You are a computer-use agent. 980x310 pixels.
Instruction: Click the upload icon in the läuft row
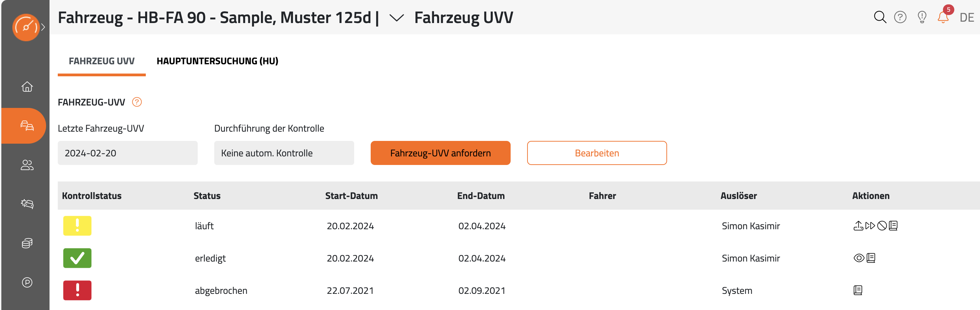point(858,226)
